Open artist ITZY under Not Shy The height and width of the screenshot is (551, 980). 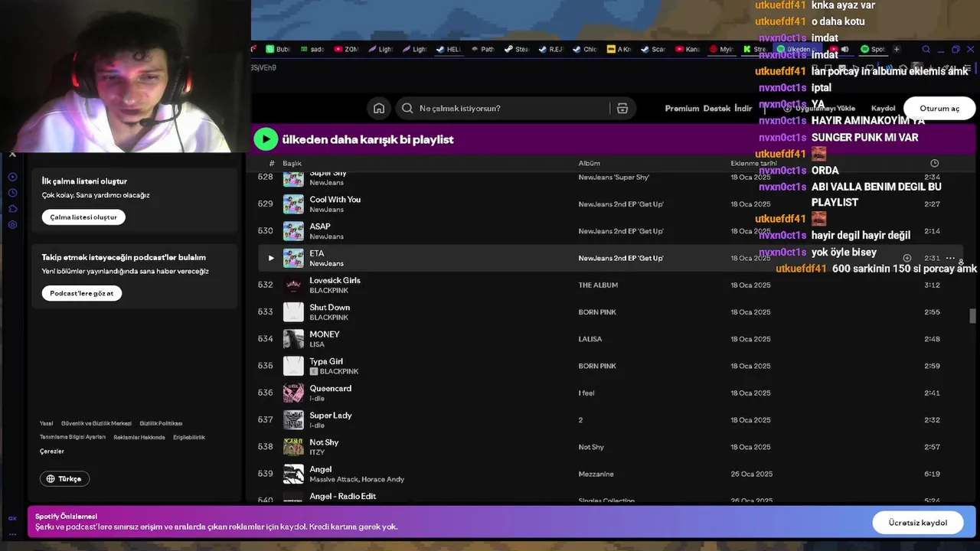tap(317, 452)
